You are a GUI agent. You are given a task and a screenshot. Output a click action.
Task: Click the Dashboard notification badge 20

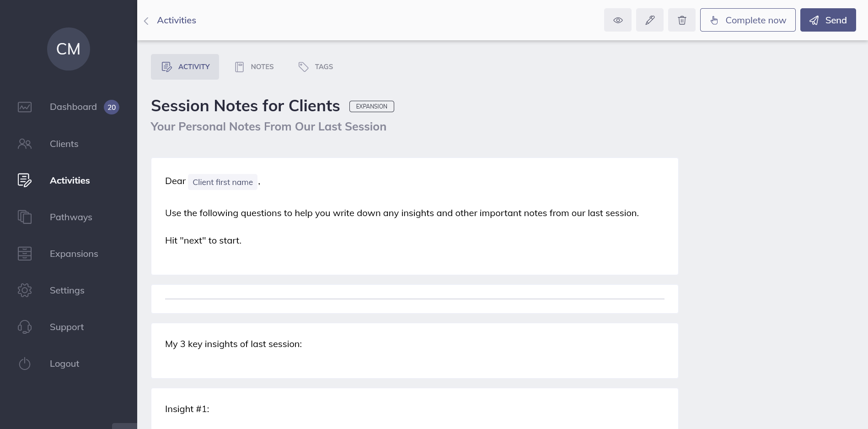point(112,107)
